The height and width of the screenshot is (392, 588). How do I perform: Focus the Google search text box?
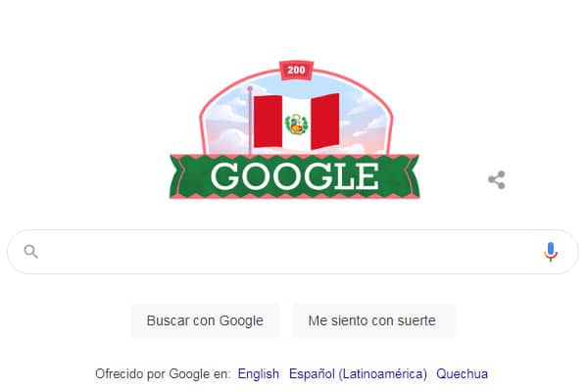point(293,252)
